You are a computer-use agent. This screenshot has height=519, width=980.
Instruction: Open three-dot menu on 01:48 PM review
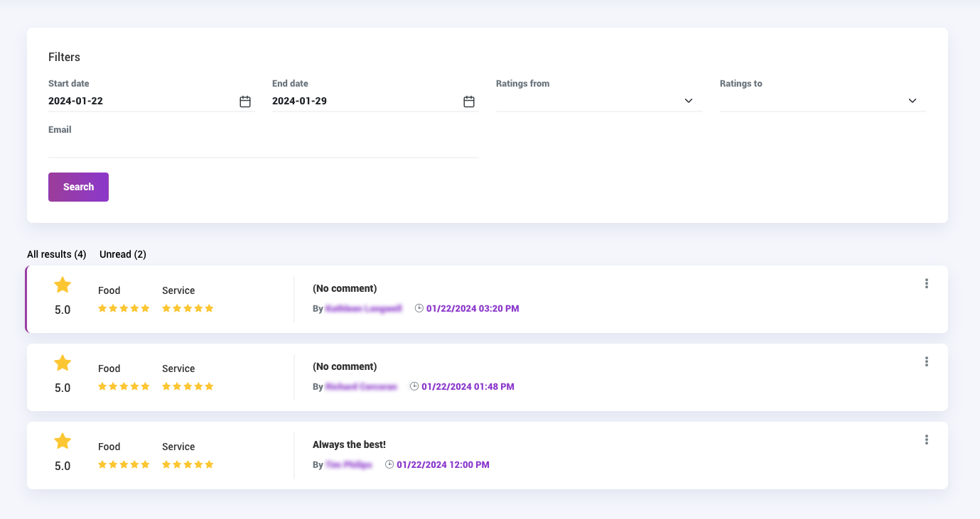(x=927, y=361)
